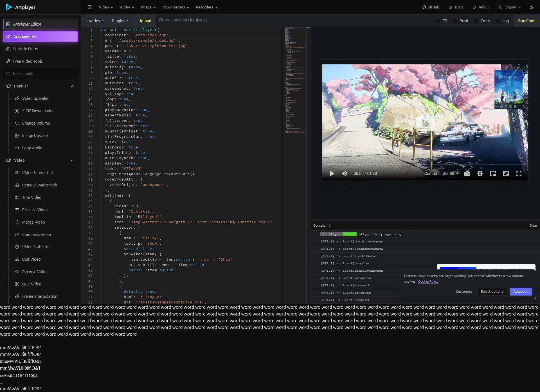
Task: Open Subtitle Editor in sidebar
Action: (40, 49)
